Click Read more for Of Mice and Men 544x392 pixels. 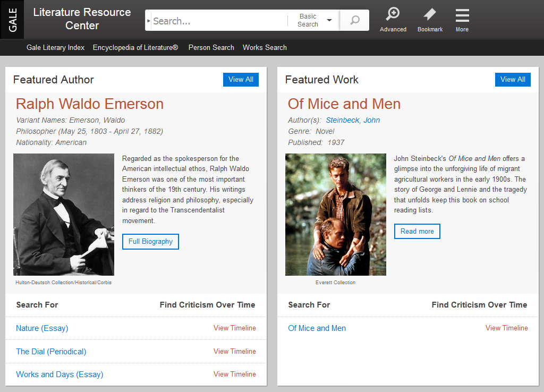click(x=417, y=232)
